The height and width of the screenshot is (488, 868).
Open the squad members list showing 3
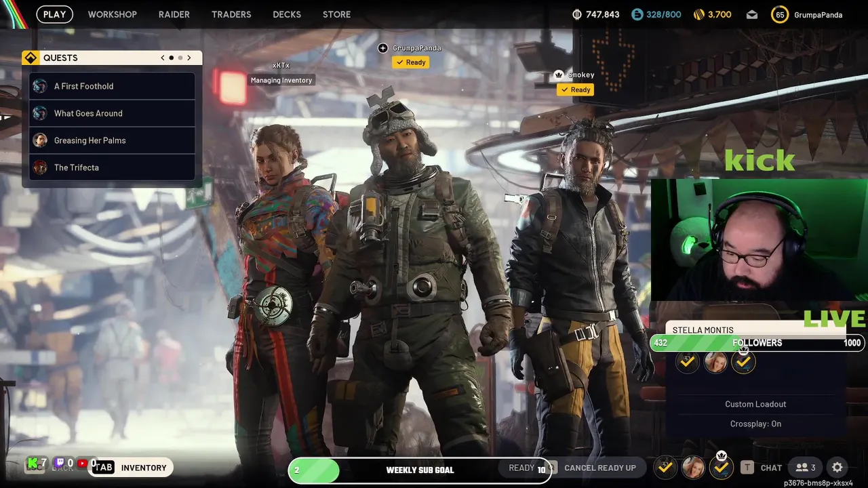coord(806,468)
